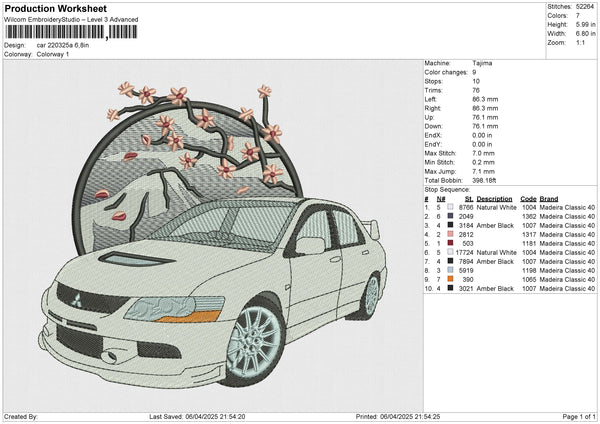Click the zoom value '1:1'
This screenshot has height=424, width=600.
pyautogui.click(x=580, y=42)
